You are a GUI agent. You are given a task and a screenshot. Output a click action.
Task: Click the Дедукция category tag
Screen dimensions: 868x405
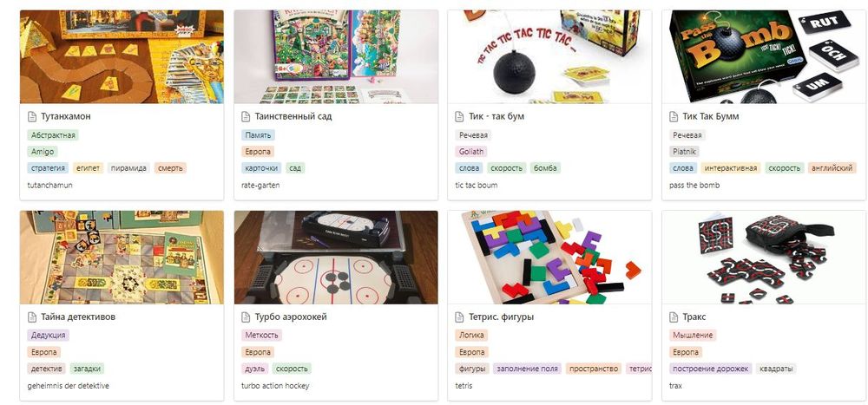click(48, 336)
